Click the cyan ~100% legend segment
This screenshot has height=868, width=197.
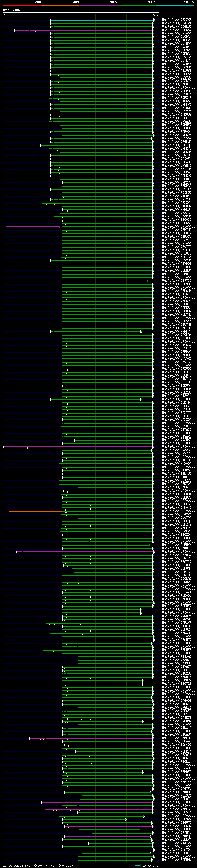pos(175,6)
